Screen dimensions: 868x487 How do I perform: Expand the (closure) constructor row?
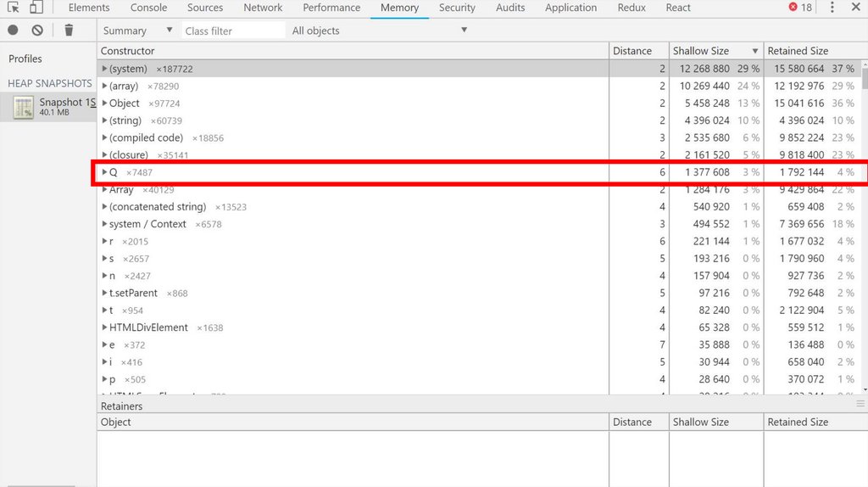point(104,154)
